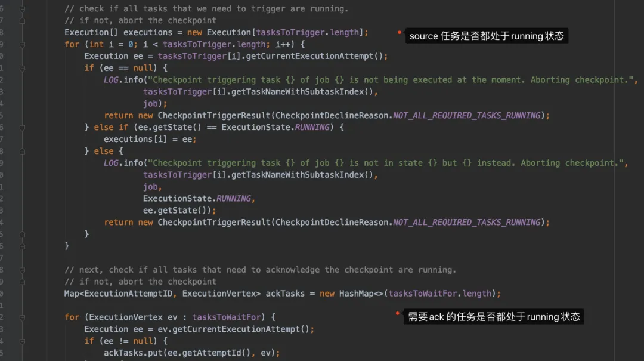Image resolution: width=644 pixels, height=361 pixels.
Task: Fold the 'else if (ee.getState()' branch
Action: tap(22, 128)
